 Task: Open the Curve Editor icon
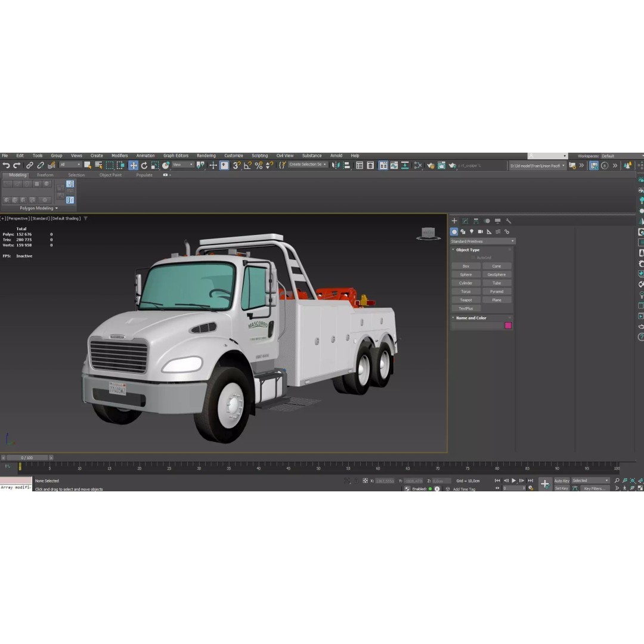394,166
